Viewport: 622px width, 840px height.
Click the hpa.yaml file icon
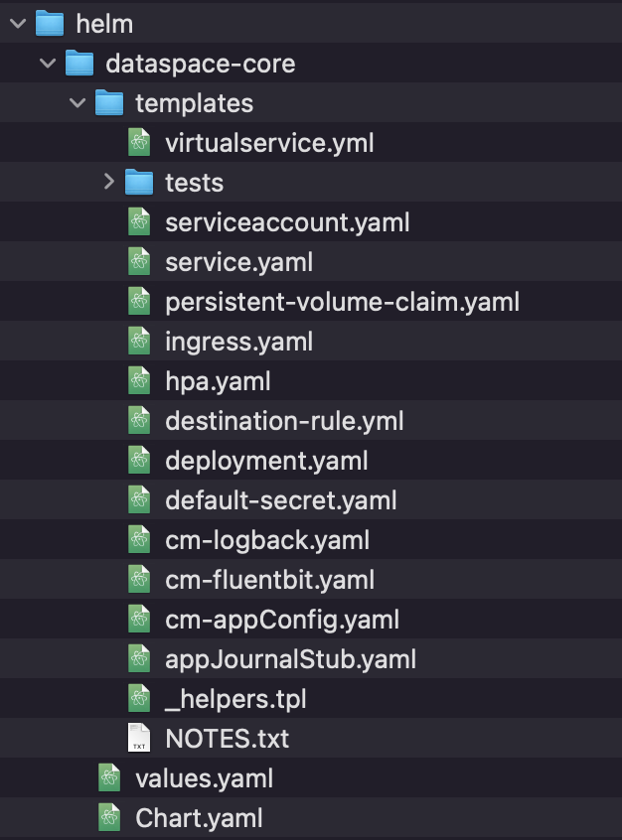[x=139, y=381]
